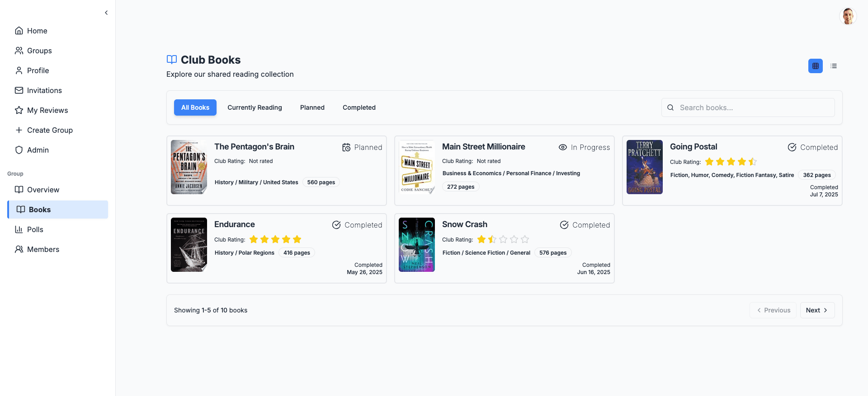Open the Snow Crash book cover
The height and width of the screenshot is (396, 868).
[417, 245]
